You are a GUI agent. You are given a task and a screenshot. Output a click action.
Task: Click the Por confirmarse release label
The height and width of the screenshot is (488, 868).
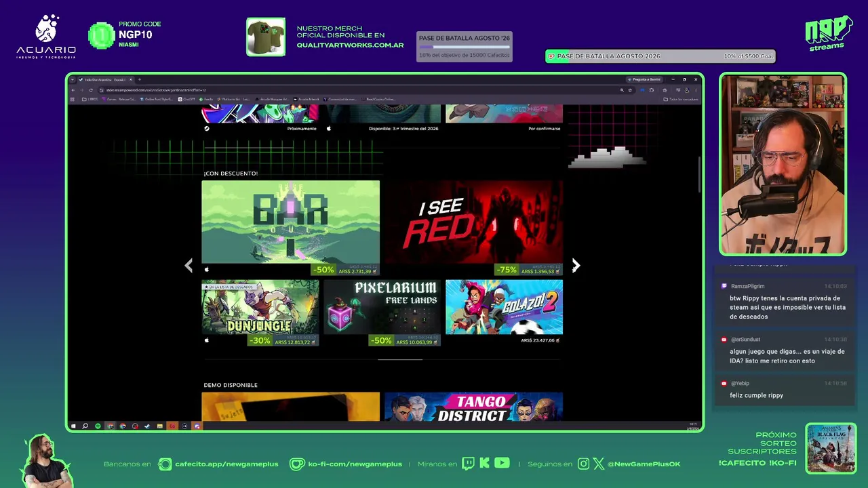click(545, 129)
